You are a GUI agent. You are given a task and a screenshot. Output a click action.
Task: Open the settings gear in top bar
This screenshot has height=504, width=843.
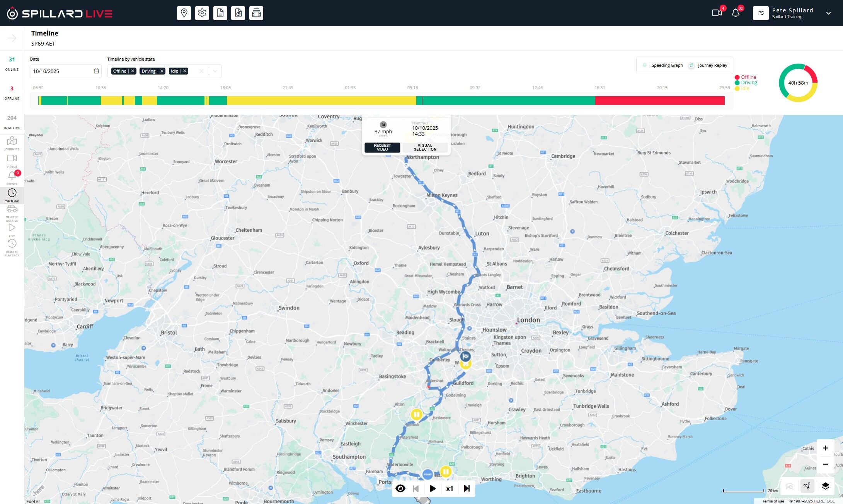coord(202,13)
